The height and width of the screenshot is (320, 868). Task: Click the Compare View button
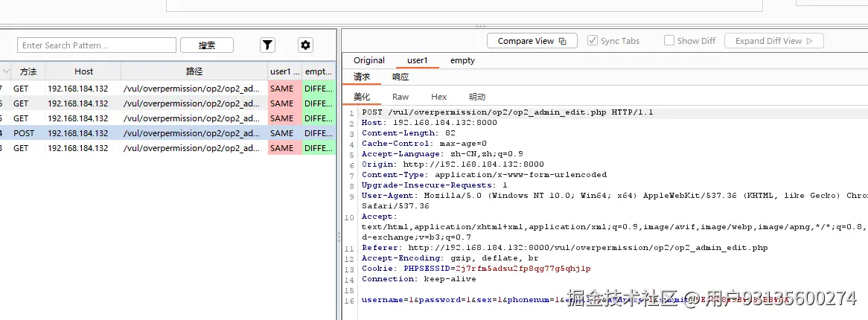[x=532, y=41]
